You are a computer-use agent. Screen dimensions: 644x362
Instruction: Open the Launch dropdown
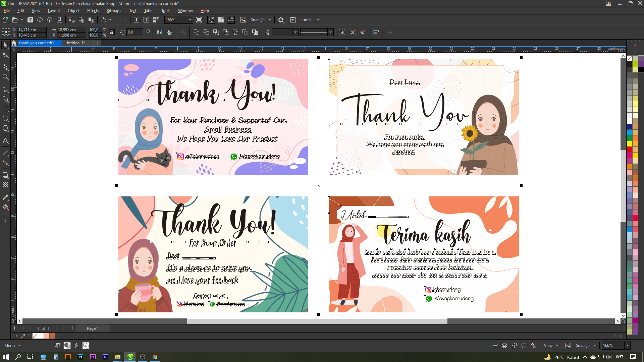tap(318, 20)
